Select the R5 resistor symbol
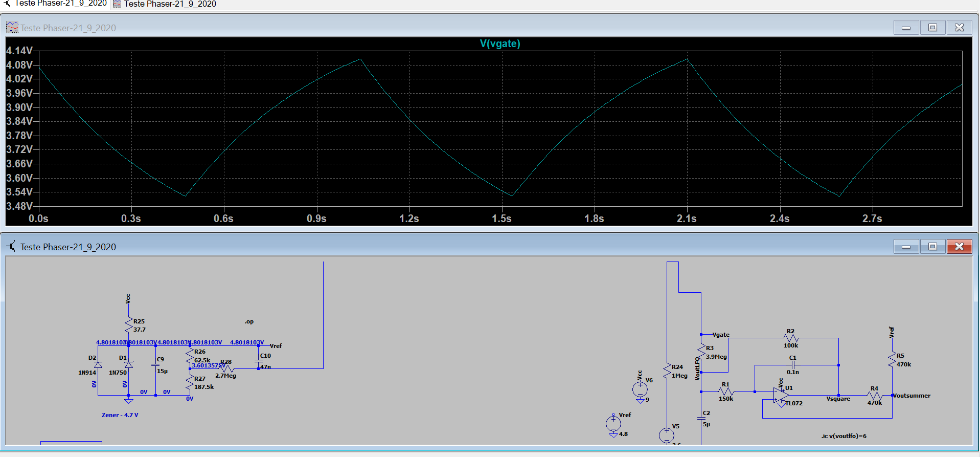Image resolution: width=980 pixels, height=457 pixels. pos(892,359)
